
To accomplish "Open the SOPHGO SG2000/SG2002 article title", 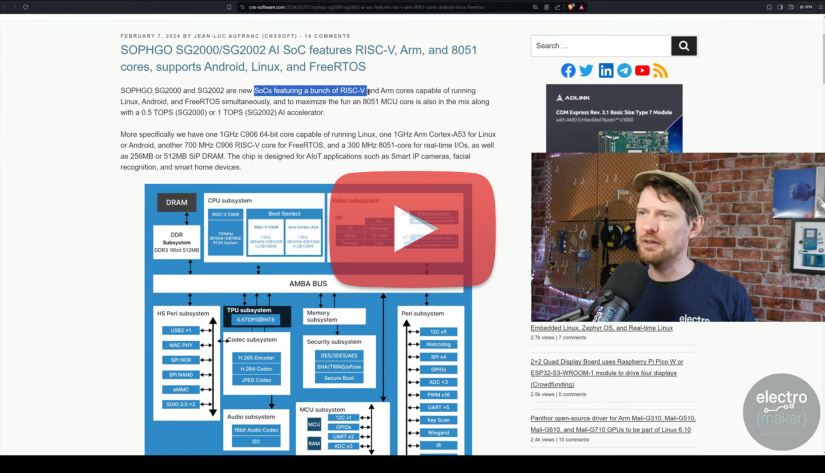I will 299,58.
